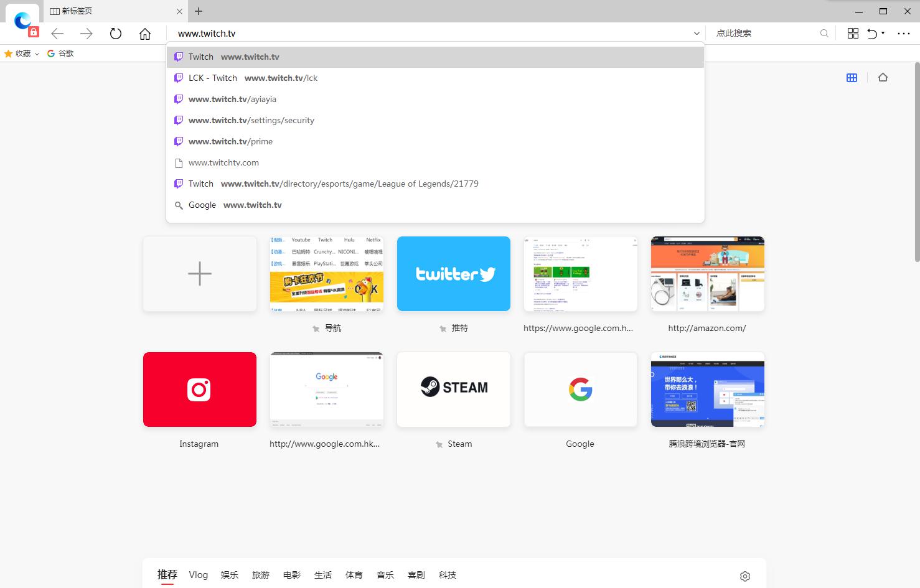
Task: Click the http://amazon.com/ label
Action: click(707, 328)
